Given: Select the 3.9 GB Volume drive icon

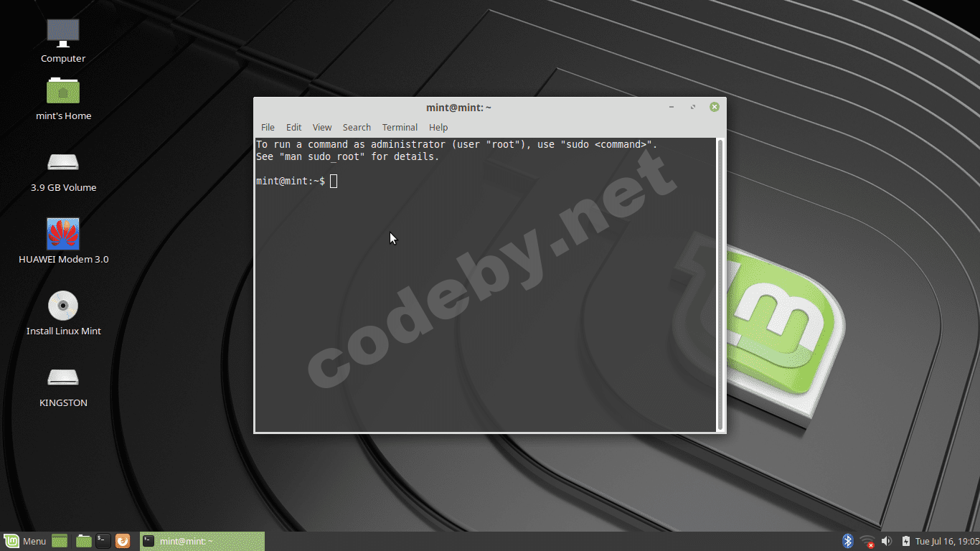Looking at the screenshot, I should tap(63, 162).
